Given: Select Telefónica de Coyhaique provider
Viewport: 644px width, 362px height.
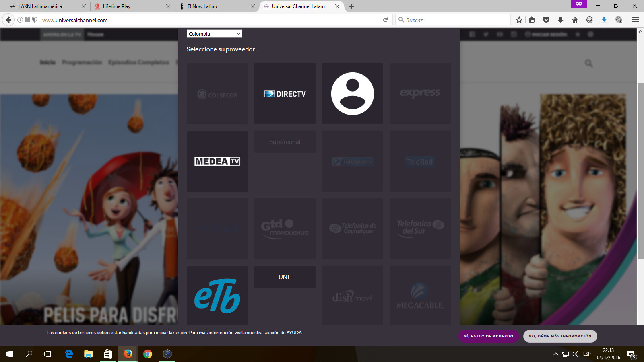Looking at the screenshot, I should pyautogui.click(x=353, y=229).
